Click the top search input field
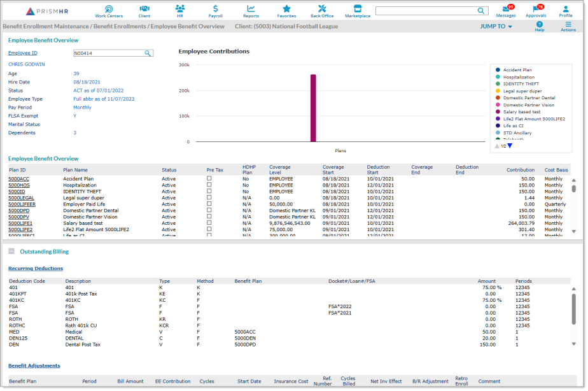 pyautogui.click(x=425, y=11)
